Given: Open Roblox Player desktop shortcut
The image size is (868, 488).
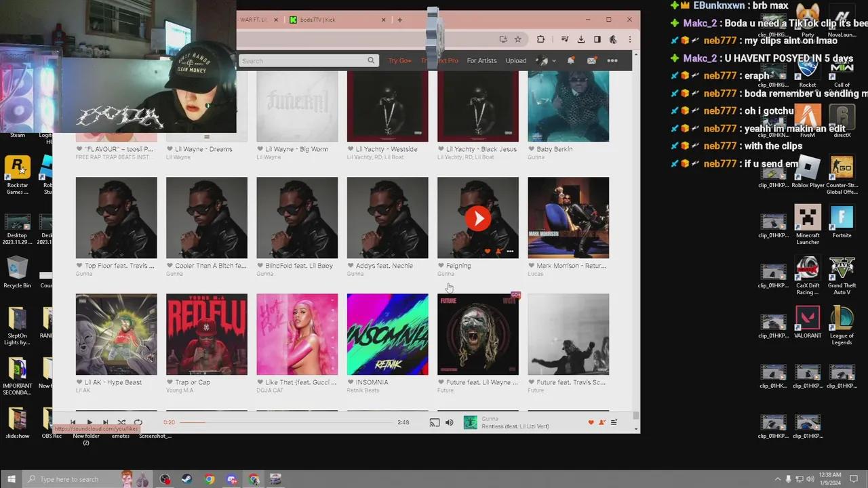Looking at the screenshot, I should pyautogui.click(x=808, y=172).
